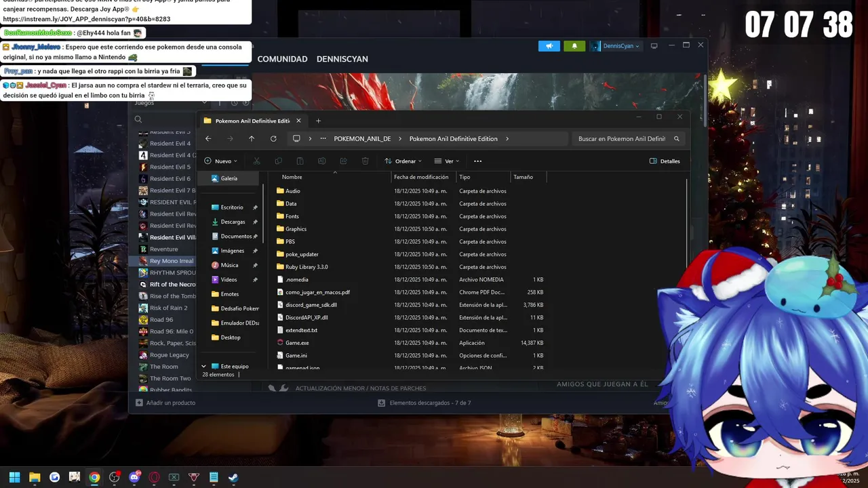
Task: Click the Copy icon in Explorer toolbar
Action: pos(278,161)
